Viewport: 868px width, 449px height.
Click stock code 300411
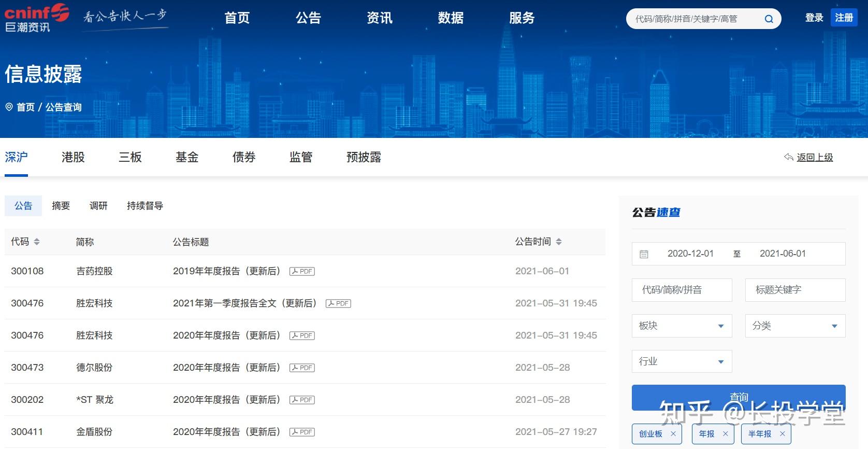point(27,432)
